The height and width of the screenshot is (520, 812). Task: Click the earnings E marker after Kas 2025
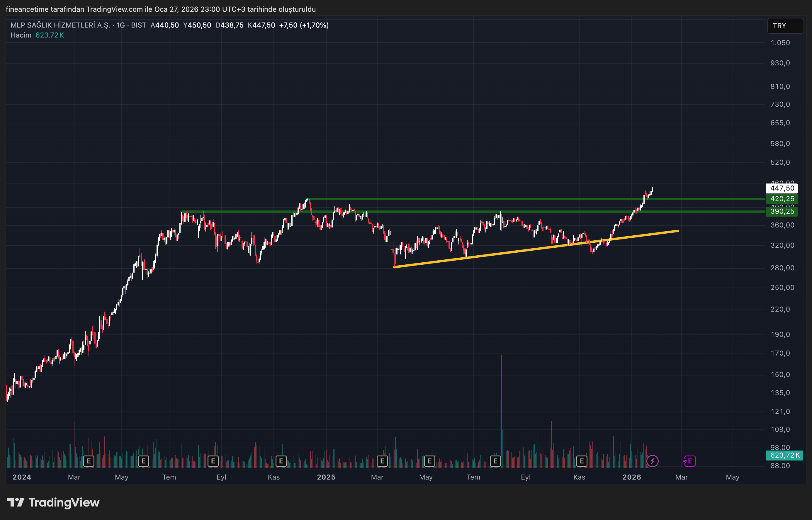coord(582,461)
